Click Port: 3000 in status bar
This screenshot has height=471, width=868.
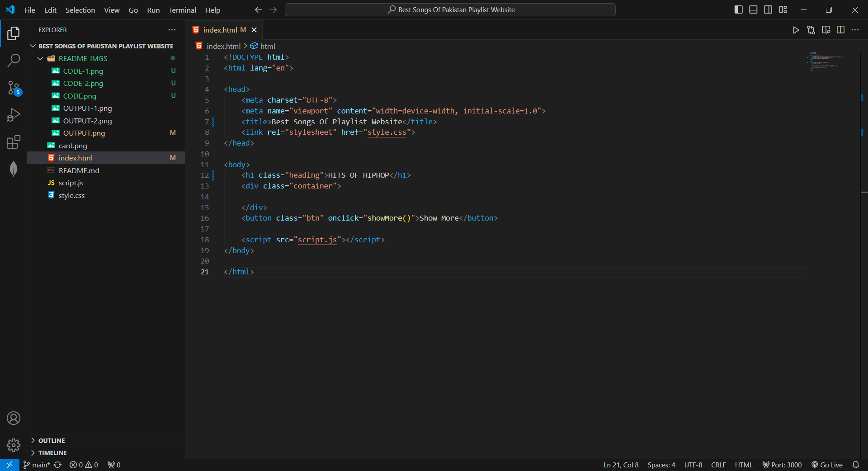tap(782, 465)
